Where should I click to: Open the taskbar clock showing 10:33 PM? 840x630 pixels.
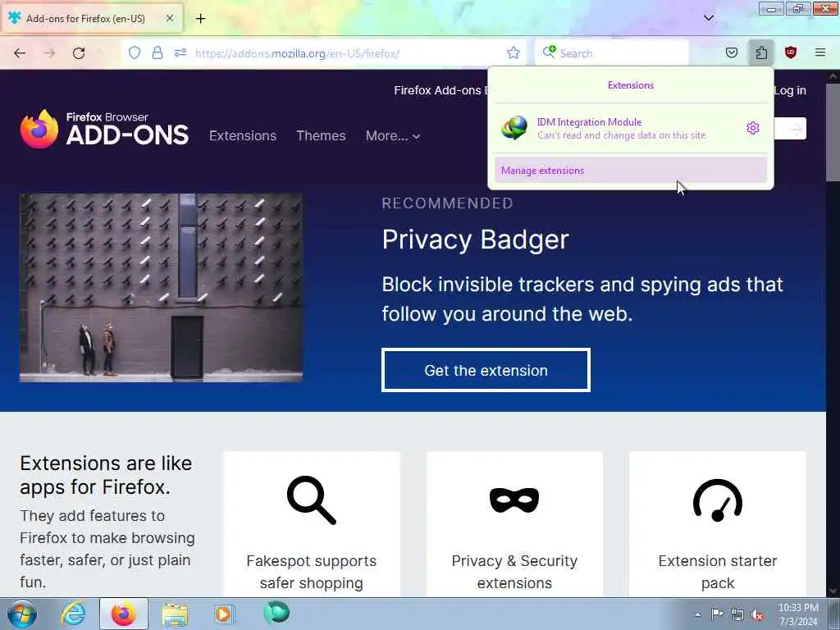(x=798, y=614)
